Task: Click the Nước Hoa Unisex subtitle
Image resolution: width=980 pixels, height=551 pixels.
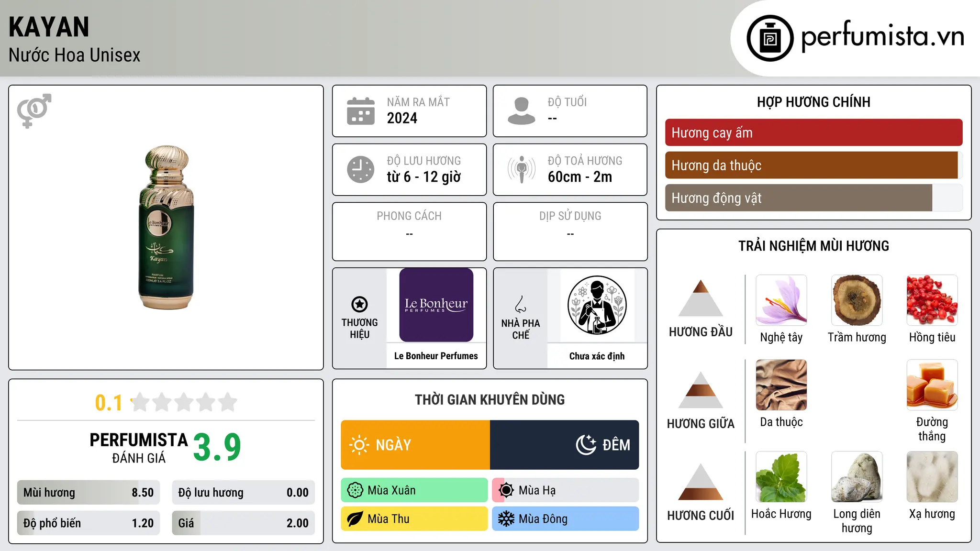Action: click(75, 55)
